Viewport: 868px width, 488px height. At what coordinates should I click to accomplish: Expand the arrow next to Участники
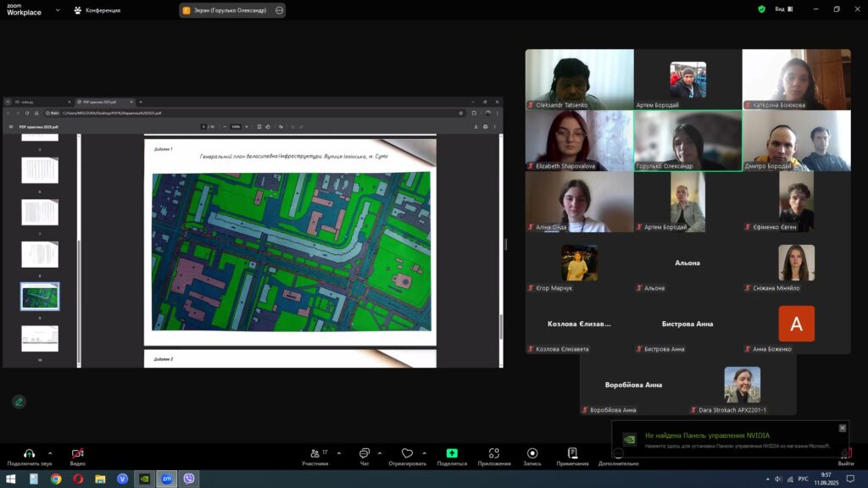pos(339,453)
